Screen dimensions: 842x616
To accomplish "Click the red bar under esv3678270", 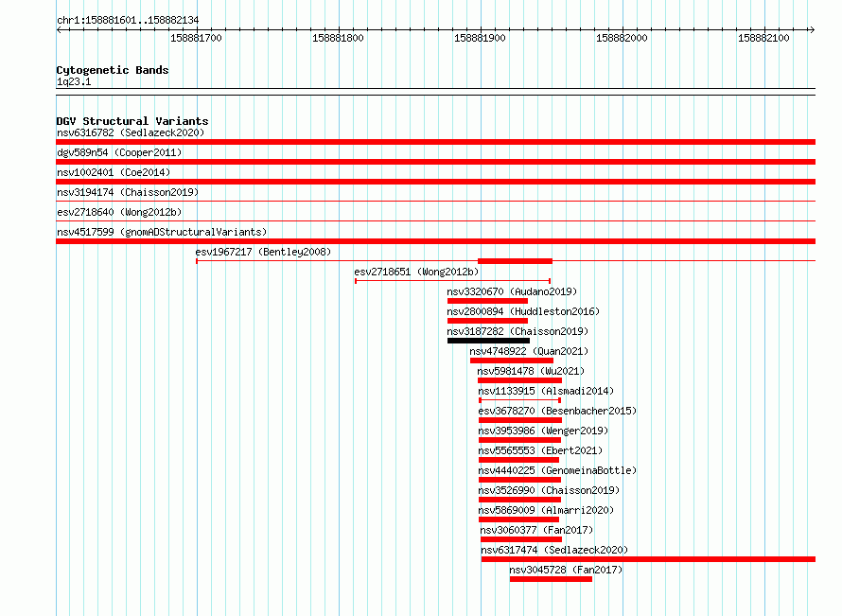I will (x=520, y=420).
